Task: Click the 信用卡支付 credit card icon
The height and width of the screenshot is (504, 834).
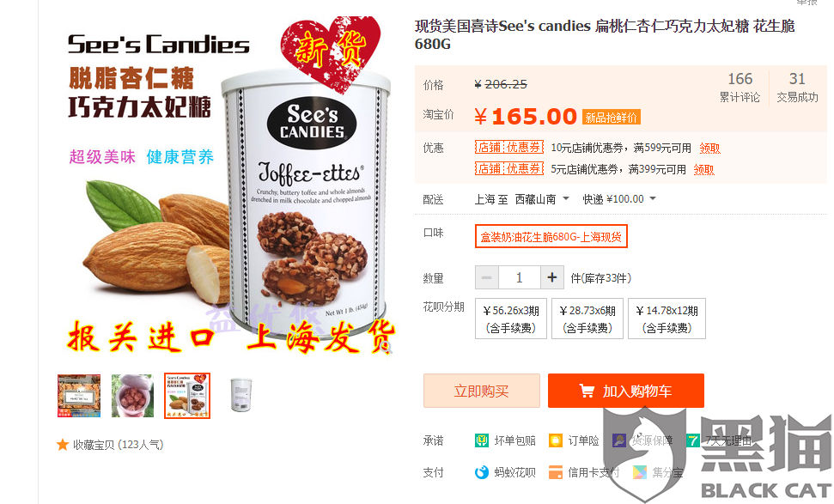Action: coord(556,472)
